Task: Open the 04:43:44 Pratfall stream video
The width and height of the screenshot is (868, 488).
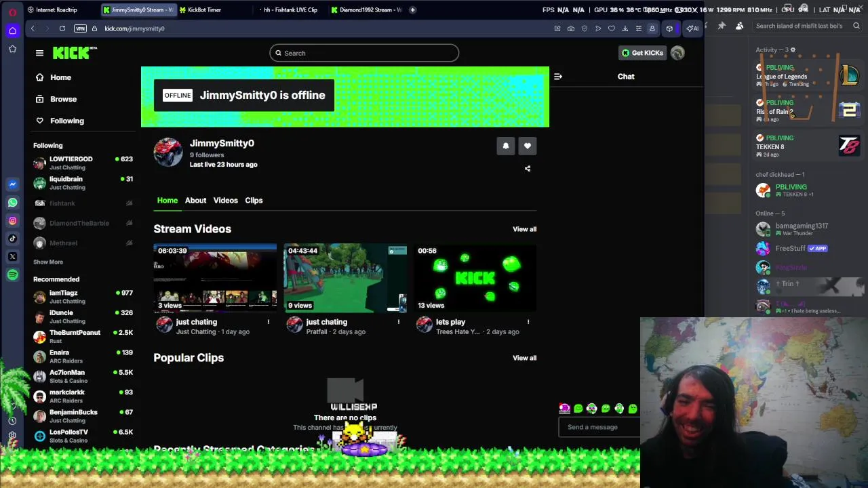Action: (345, 278)
